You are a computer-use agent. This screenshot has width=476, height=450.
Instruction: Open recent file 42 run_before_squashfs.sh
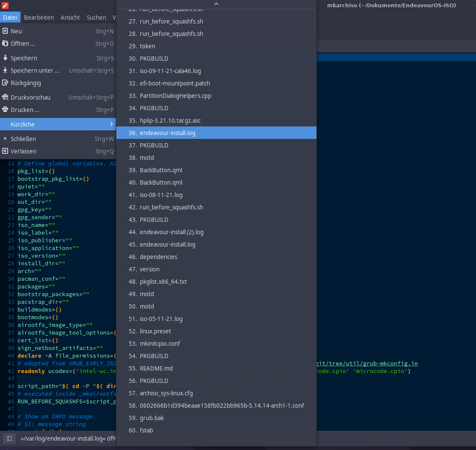tap(216, 207)
